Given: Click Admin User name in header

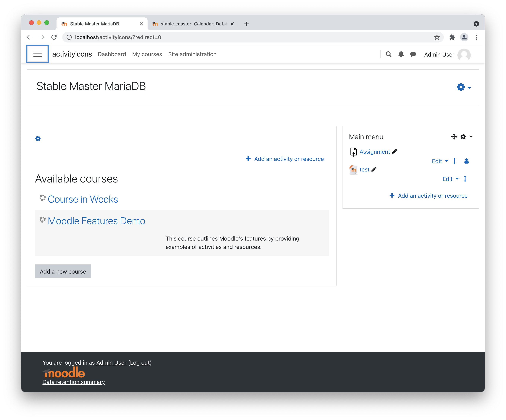Looking at the screenshot, I should point(439,55).
